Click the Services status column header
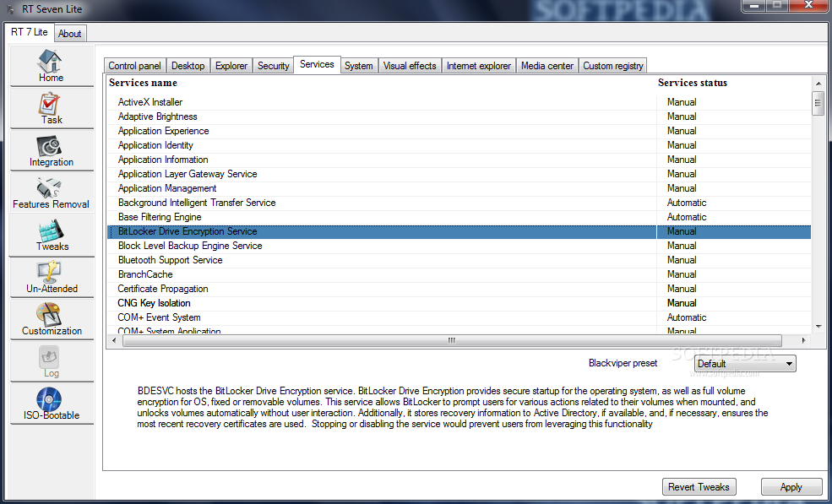This screenshot has width=832, height=504. point(693,83)
